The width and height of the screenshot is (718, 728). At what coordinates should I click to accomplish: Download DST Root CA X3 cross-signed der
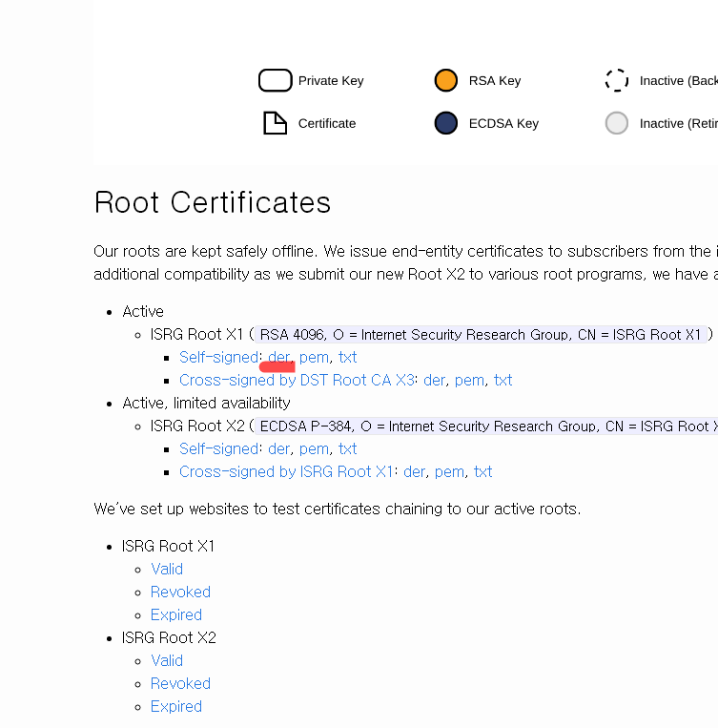click(x=434, y=380)
